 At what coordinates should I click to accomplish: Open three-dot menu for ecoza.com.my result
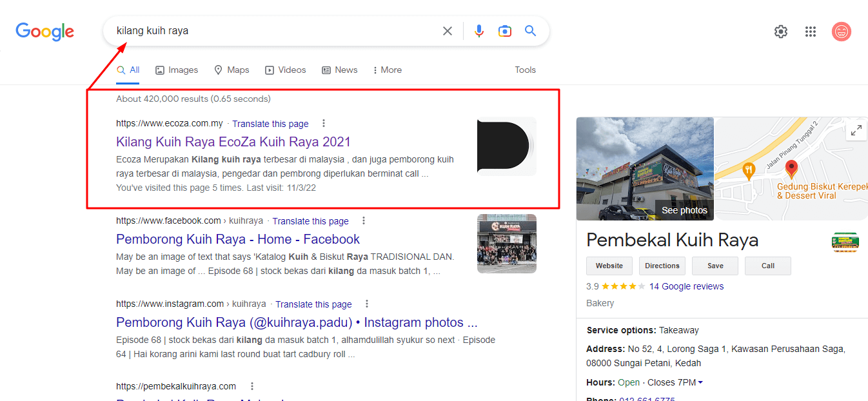[324, 123]
